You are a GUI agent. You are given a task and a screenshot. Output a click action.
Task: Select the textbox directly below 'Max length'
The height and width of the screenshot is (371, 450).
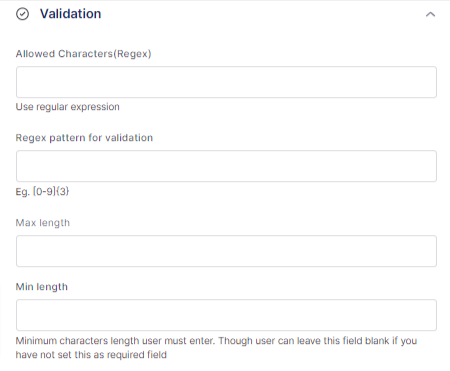point(226,251)
